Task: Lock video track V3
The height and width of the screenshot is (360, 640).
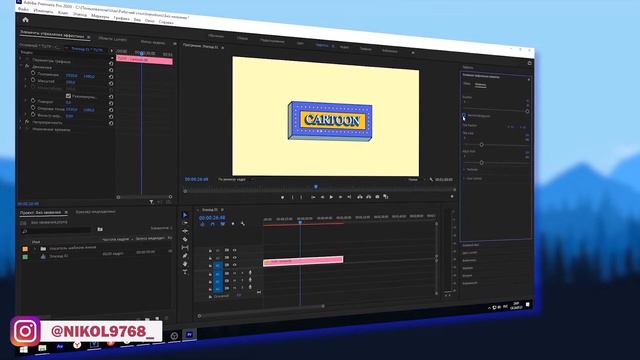Action: pos(210,250)
